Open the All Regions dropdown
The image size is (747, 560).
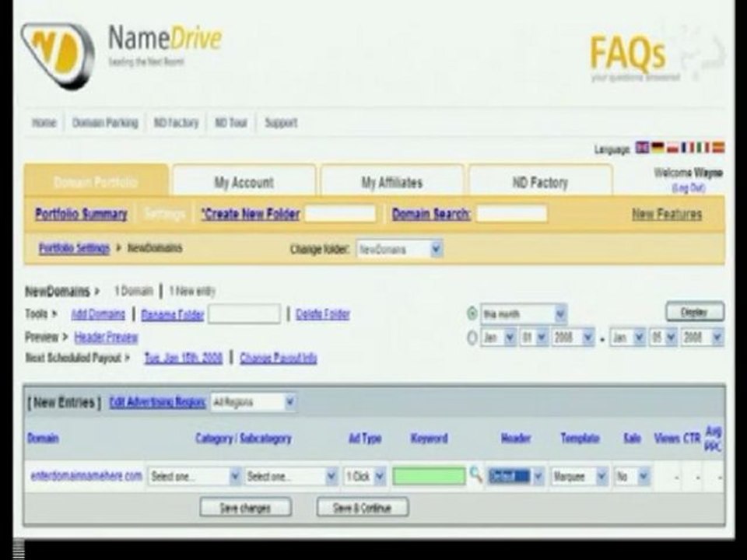tap(253, 402)
